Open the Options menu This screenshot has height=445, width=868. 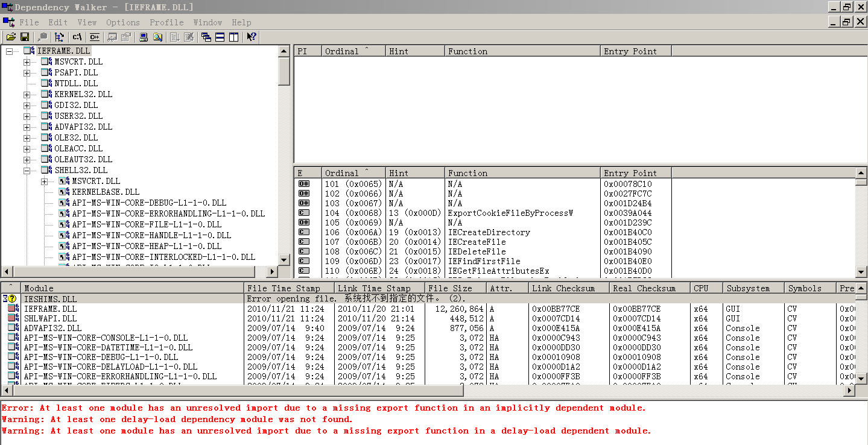tap(123, 22)
